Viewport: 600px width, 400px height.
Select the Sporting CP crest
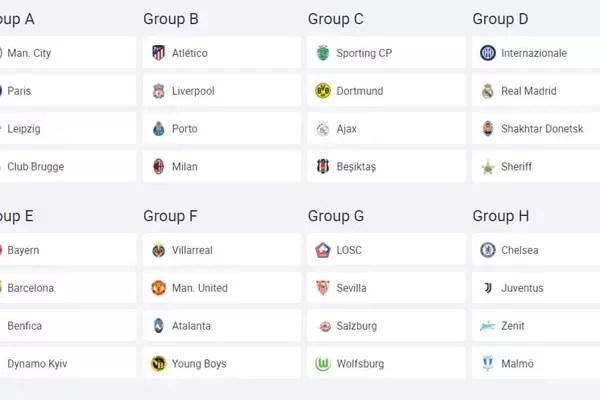(x=323, y=53)
